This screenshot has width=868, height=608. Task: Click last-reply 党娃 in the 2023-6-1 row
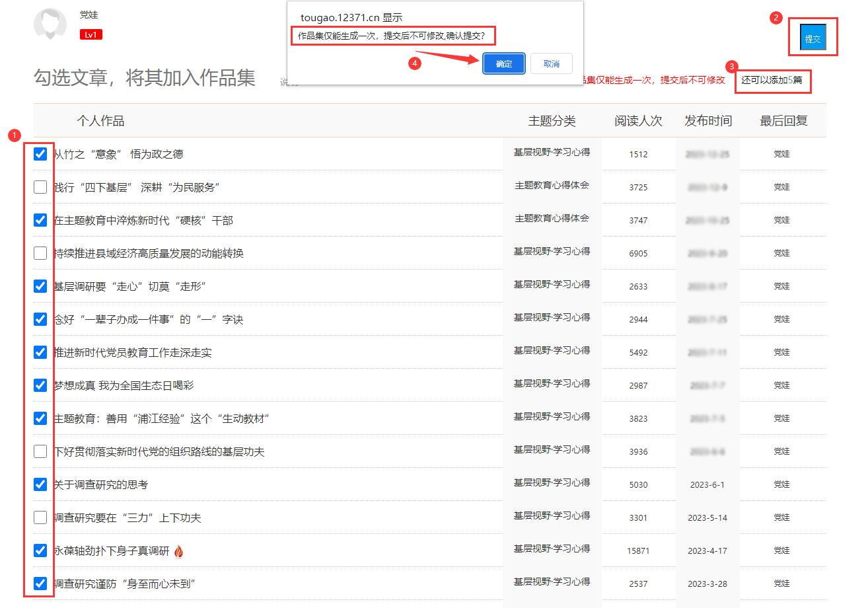tap(781, 484)
